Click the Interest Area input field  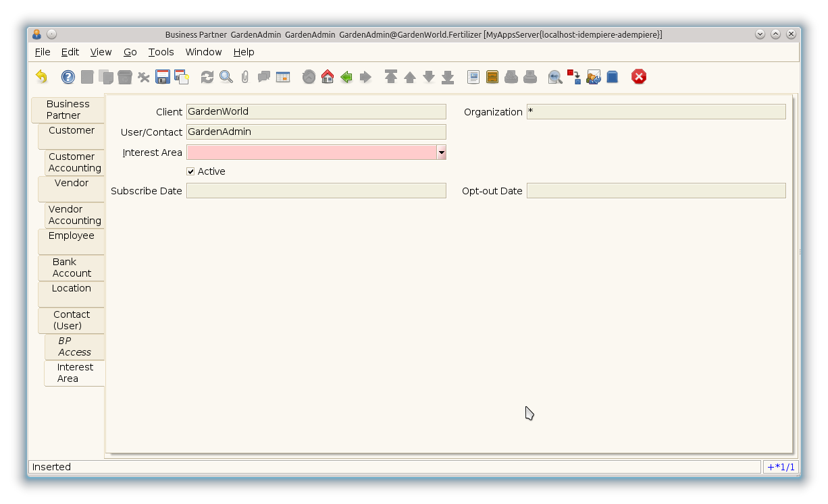311,152
